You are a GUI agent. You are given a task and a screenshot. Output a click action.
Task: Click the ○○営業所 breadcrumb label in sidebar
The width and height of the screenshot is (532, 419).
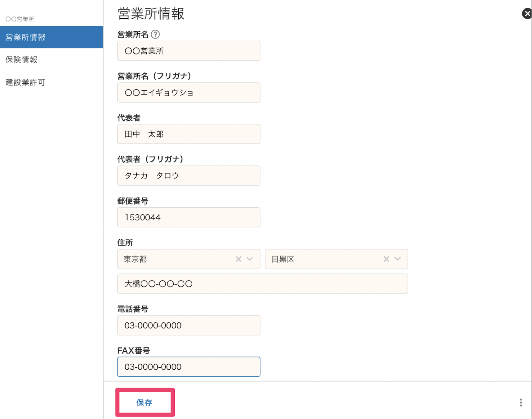point(20,19)
